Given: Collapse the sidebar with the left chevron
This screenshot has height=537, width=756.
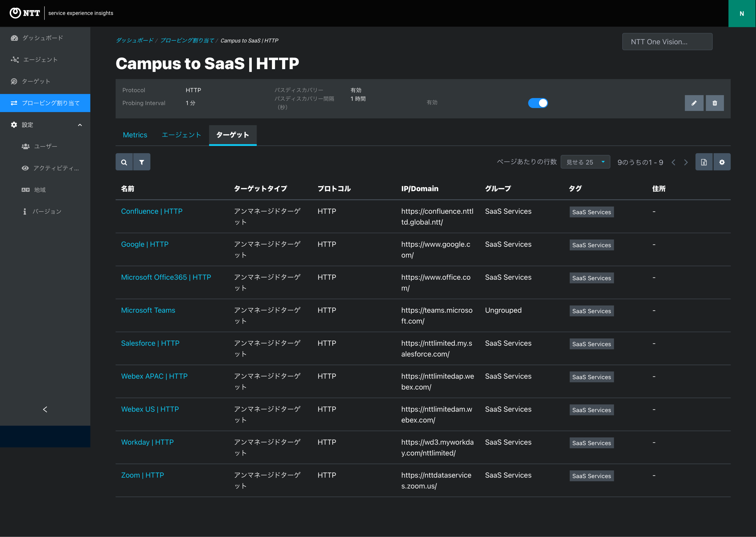Looking at the screenshot, I should click(45, 409).
